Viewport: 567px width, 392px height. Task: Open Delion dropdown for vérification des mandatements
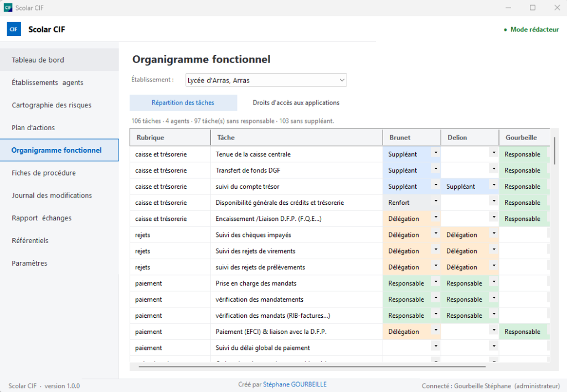point(494,298)
